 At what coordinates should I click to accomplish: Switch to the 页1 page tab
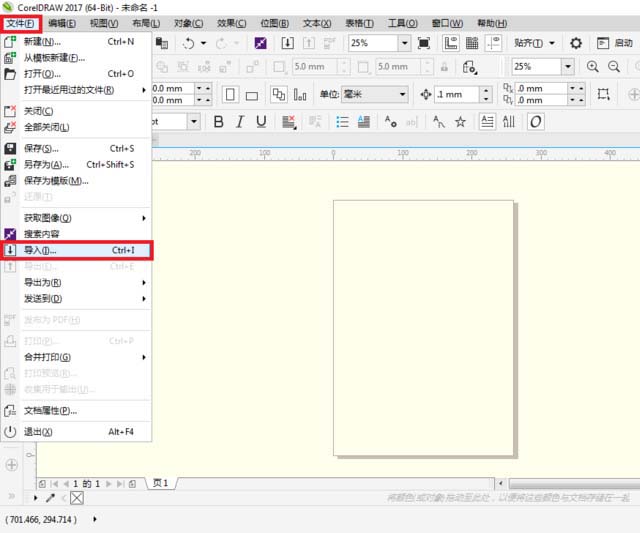click(160, 483)
